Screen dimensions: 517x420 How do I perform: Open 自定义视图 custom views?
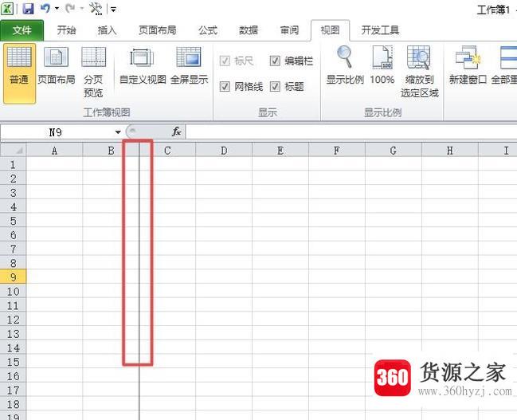point(143,66)
